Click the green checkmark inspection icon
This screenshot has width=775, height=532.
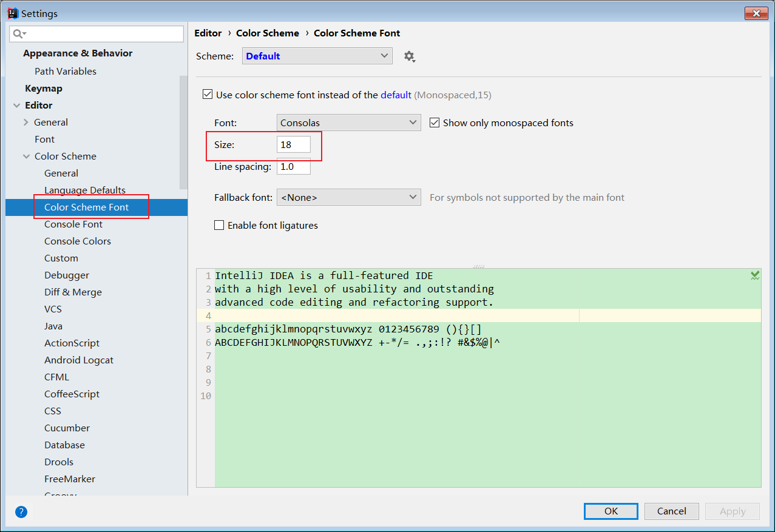[x=754, y=275]
